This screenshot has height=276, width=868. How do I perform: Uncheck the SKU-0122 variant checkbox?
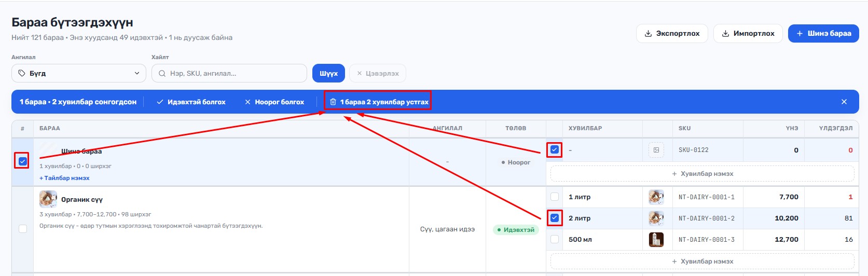555,150
